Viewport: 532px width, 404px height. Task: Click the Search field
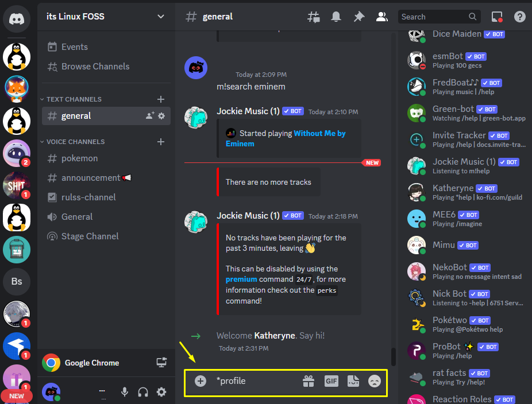[439, 17]
